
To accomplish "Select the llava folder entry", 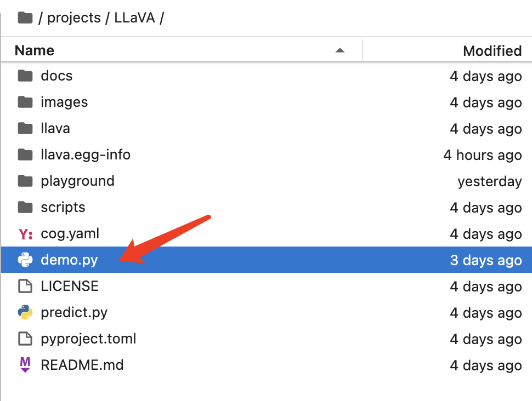I will (x=55, y=128).
